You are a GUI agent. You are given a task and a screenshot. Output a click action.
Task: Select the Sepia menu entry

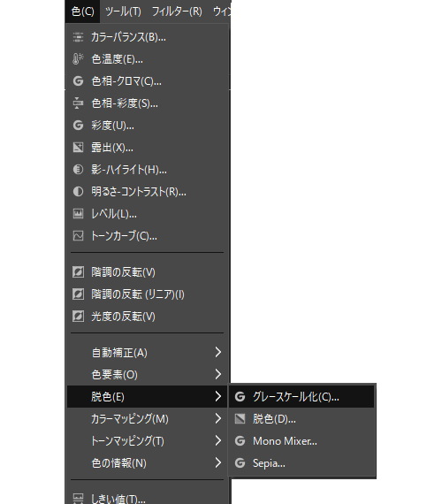tap(301, 462)
